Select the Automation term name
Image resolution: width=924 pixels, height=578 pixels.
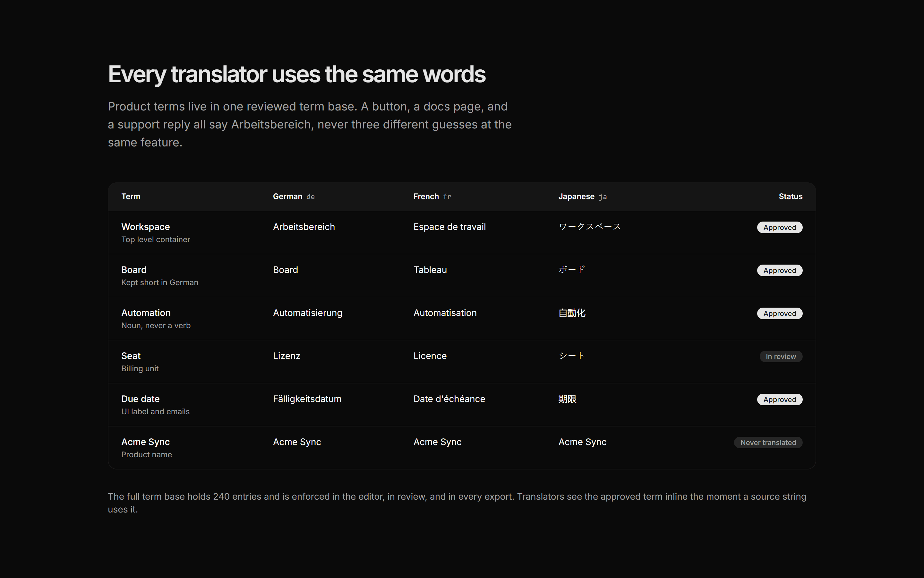click(x=146, y=313)
